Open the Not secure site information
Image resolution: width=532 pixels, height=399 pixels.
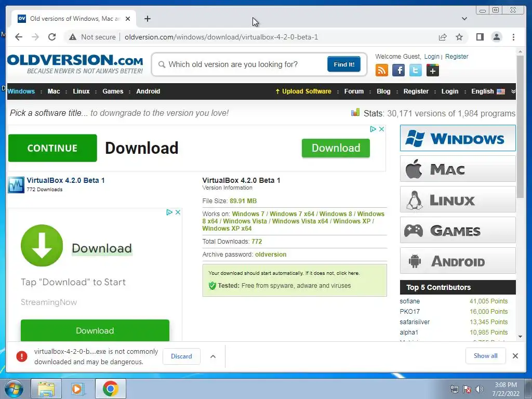(x=92, y=37)
